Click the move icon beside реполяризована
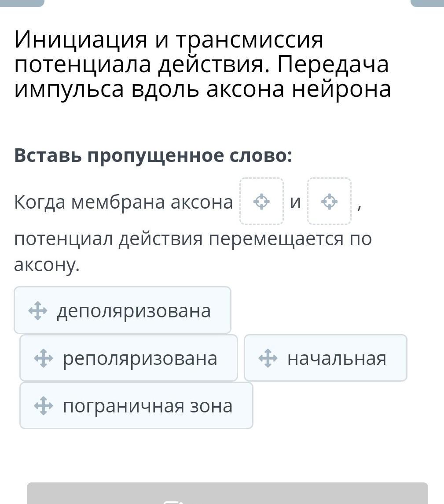 (44, 358)
